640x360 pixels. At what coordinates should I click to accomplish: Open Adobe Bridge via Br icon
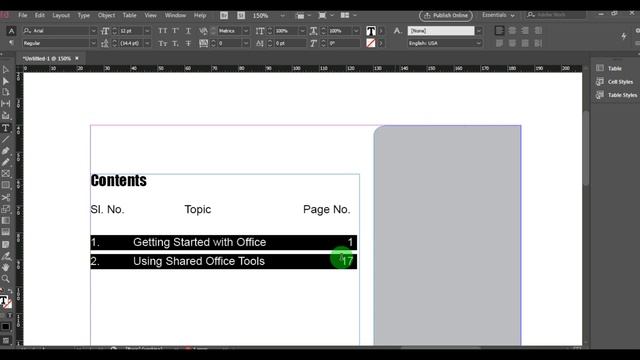(x=224, y=16)
